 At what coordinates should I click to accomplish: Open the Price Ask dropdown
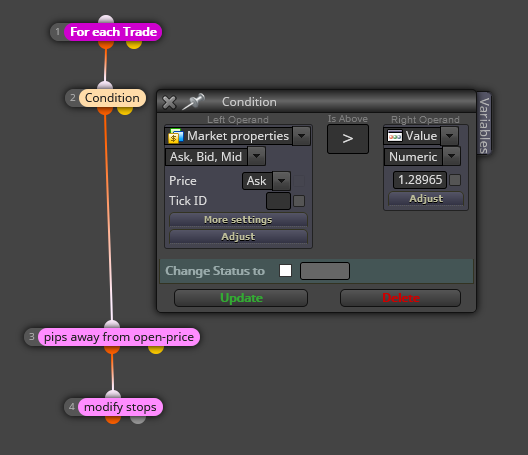tap(282, 181)
